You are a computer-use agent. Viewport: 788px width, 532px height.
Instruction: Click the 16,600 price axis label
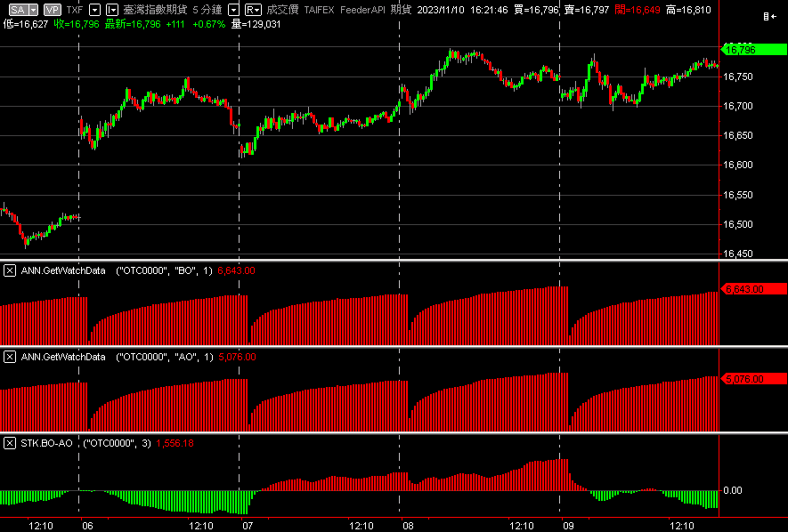pyautogui.click(x=738, y=165)
